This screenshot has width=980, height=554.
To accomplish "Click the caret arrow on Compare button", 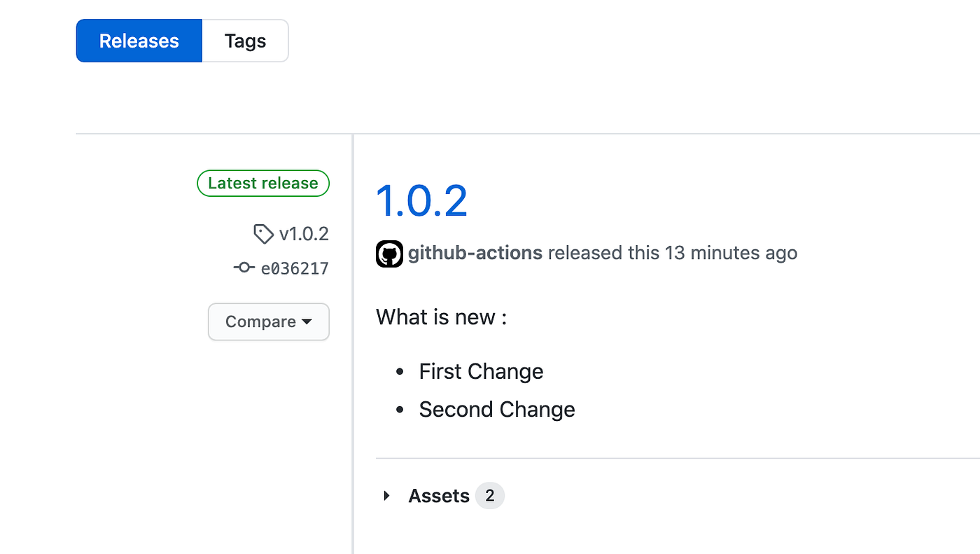I will point(307,322).
